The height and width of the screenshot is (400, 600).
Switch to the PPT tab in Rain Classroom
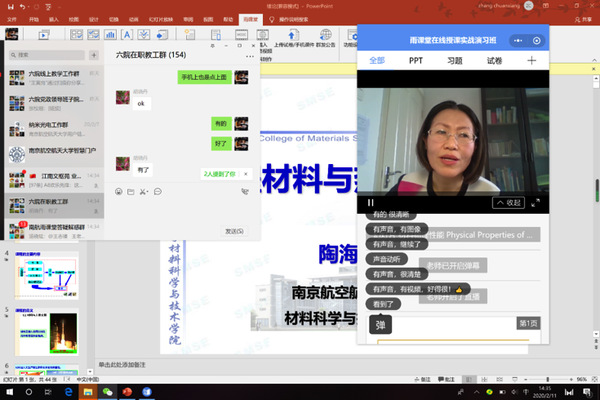[415, 60]
